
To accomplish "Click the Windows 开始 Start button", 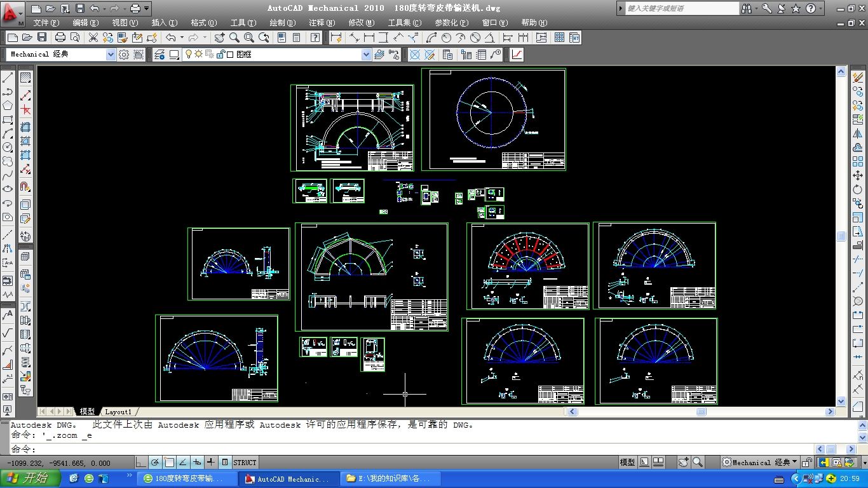I will point(31,478).
